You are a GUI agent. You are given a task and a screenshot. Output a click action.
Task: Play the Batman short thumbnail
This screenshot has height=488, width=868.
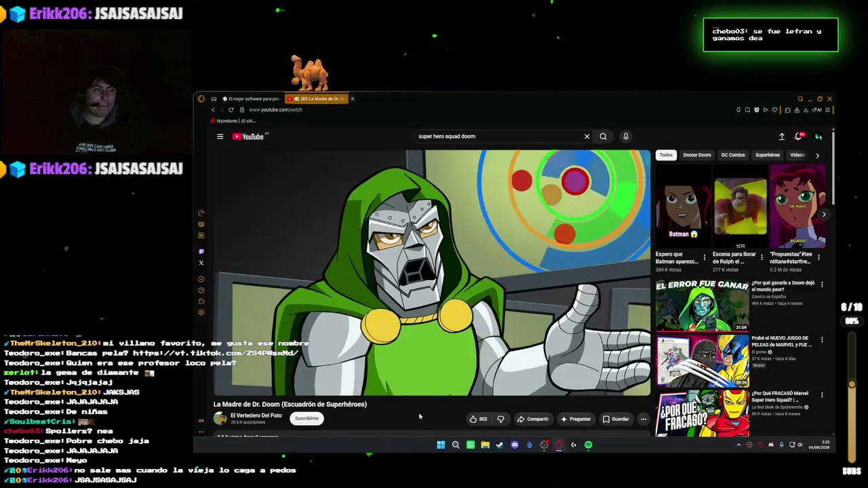pyautogui.click(x=683, y=206)
